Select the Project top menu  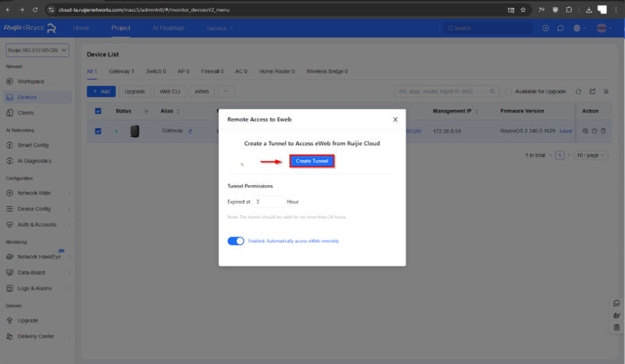coord(120,28)
